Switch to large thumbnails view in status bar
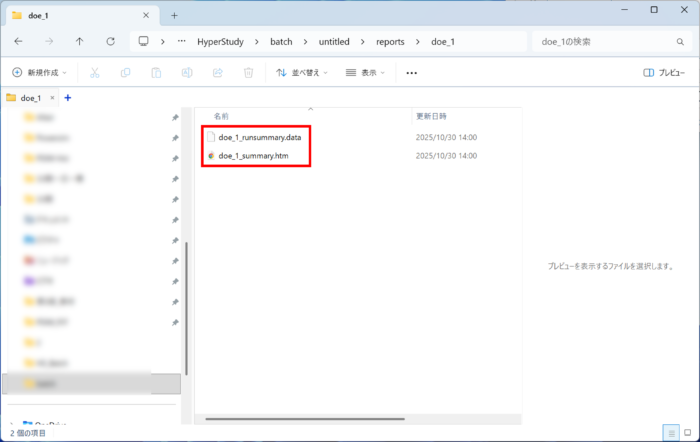700x442 pixels. point(687,433)
